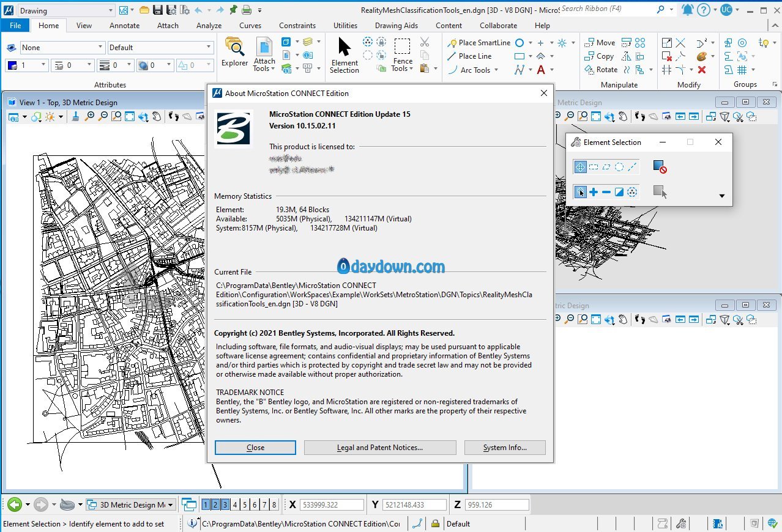
Task: Select the Element Selection arrow tool
Action: pyautogui.click(x=344, y=54)
